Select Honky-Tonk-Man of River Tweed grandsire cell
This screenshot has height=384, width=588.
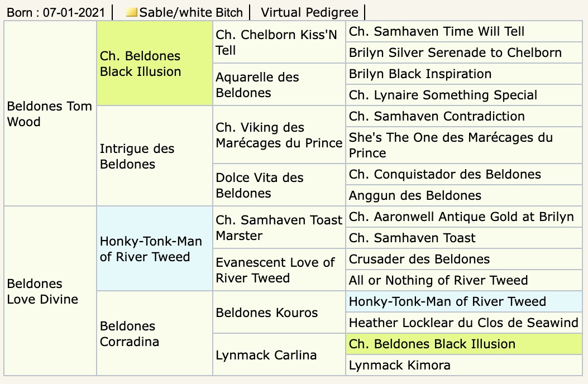click(x=151, y=248)
